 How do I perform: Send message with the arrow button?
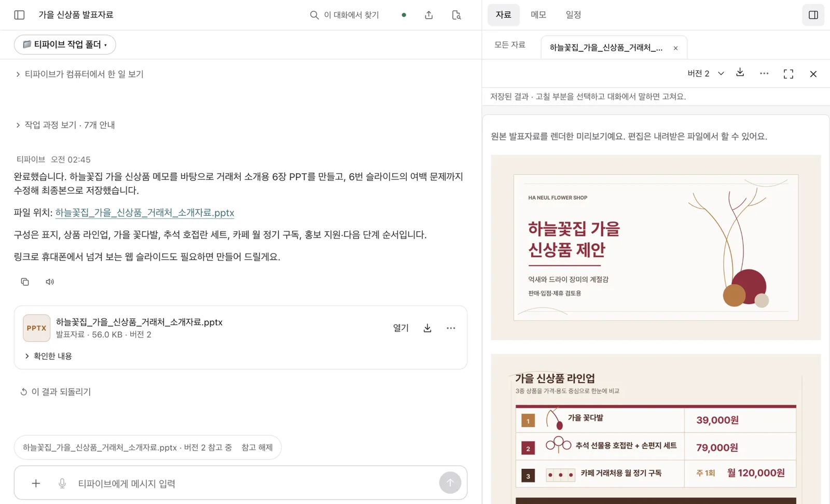450,483
